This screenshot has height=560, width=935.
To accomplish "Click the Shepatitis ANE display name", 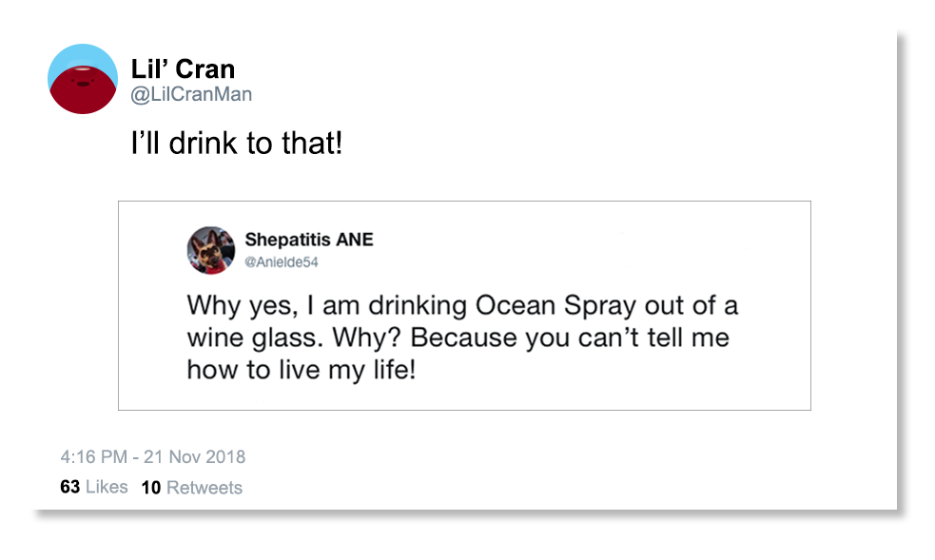I will point(308,240).
